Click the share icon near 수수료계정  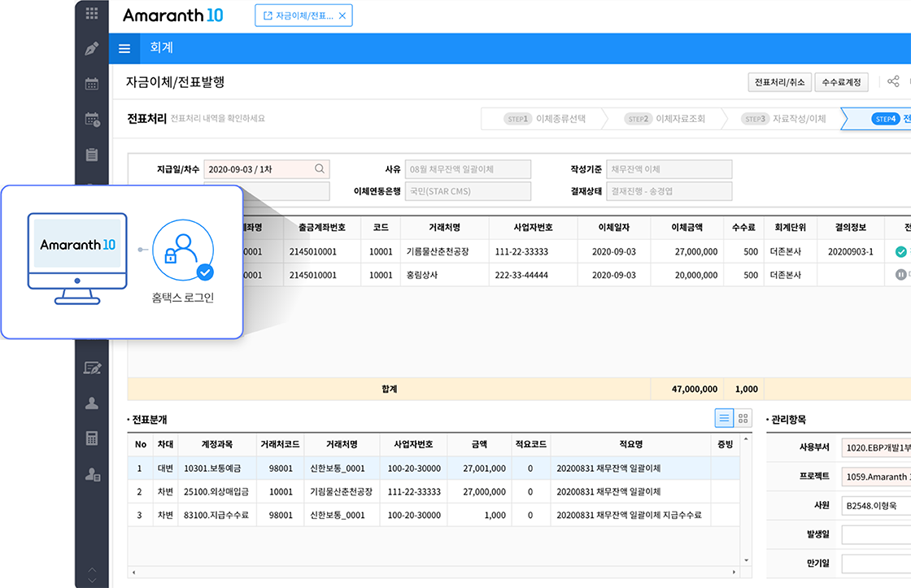tap(894, 81)
